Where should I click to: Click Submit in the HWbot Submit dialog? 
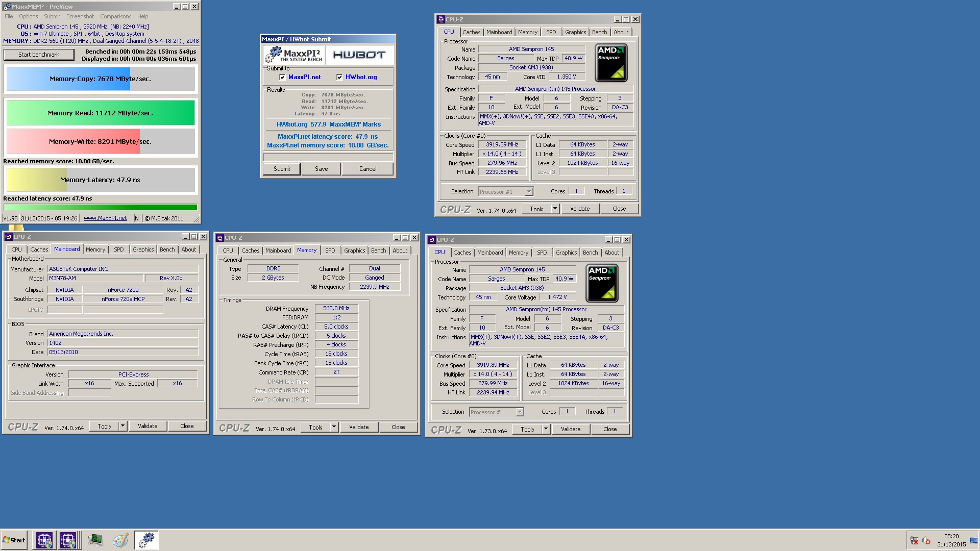point(282,169)
